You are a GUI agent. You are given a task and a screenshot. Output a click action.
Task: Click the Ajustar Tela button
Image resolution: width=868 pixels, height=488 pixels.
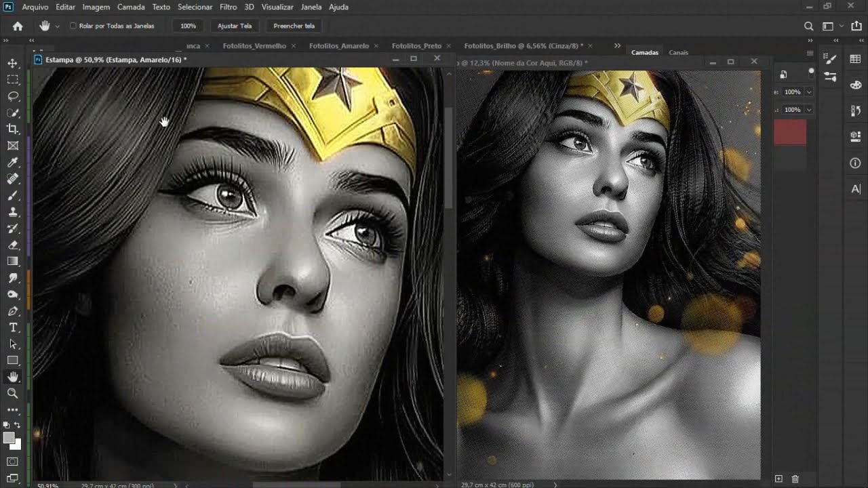point(235,26)
